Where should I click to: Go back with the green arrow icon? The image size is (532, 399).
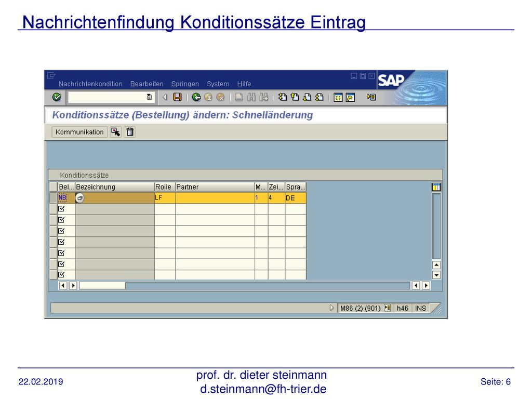[196, 97]
